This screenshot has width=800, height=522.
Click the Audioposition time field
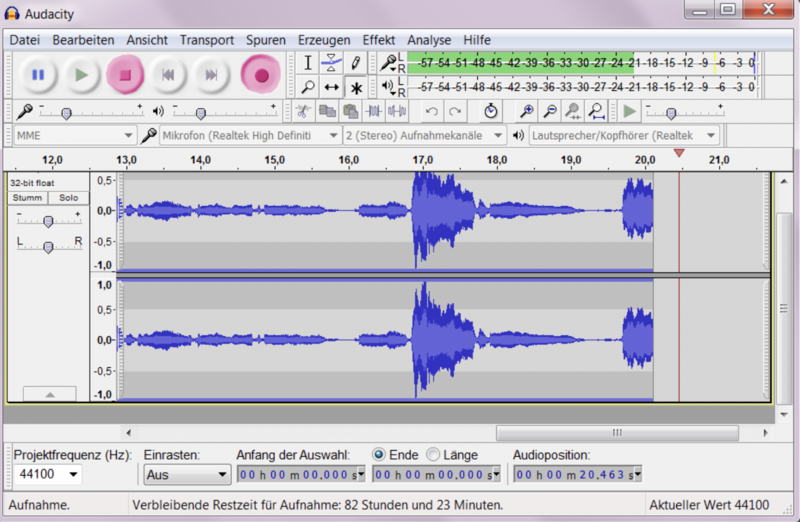[x=577, y=475]
